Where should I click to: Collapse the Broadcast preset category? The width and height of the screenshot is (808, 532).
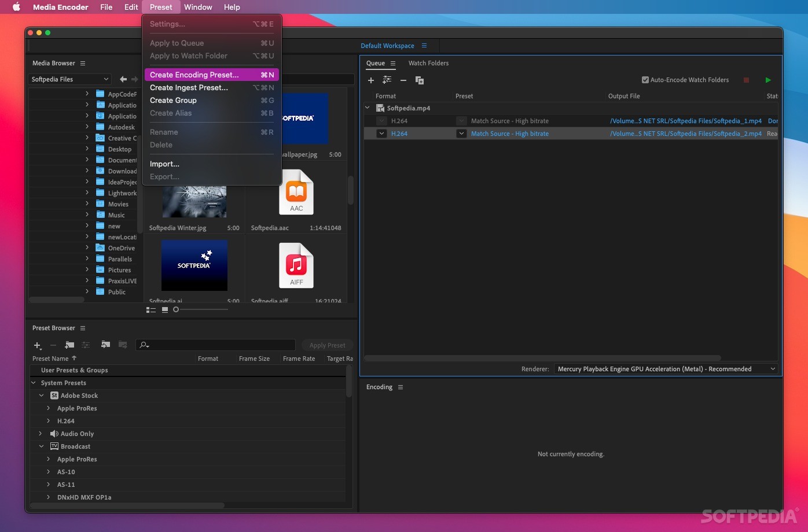[x=41, y=446]
